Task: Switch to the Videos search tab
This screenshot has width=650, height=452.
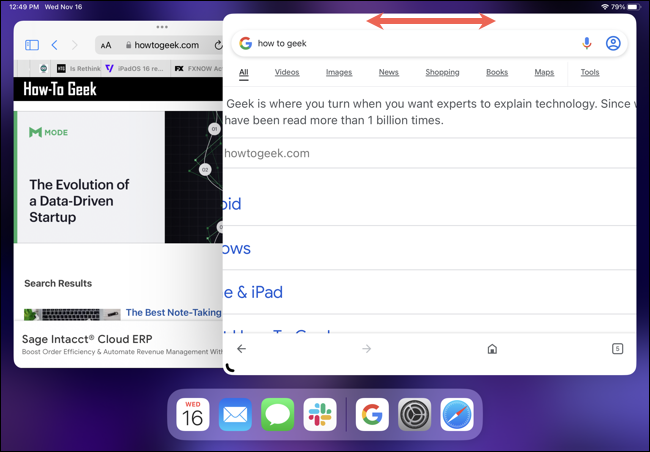Action: 287,72
